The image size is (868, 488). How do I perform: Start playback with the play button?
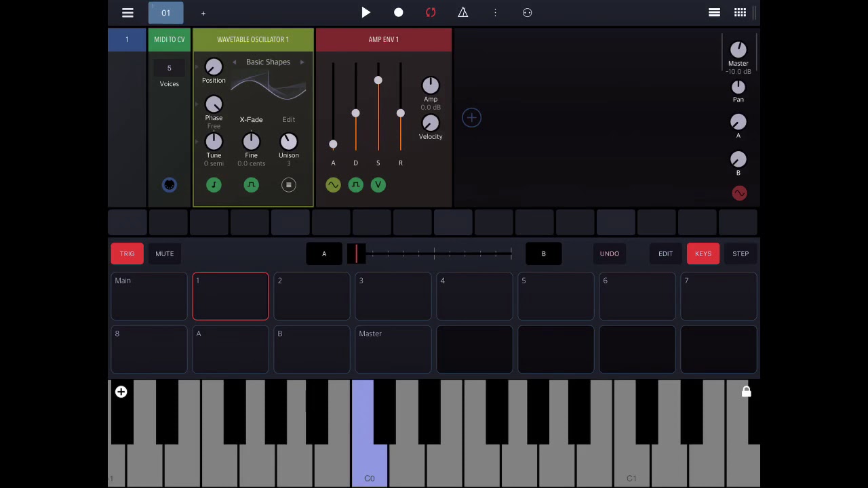366,12
